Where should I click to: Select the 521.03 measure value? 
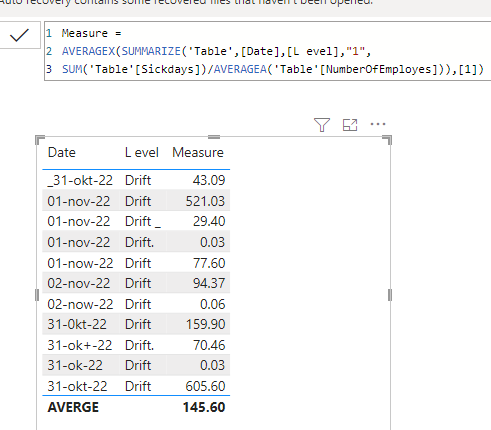tap(205, 201)
